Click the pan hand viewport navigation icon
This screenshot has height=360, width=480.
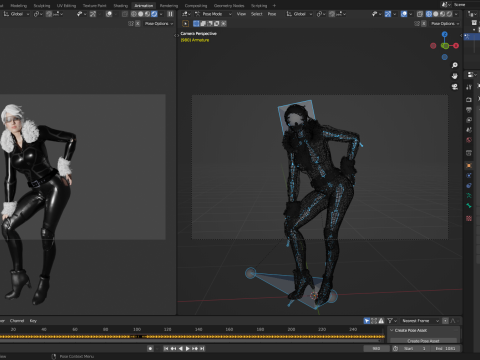pos(455,76)
